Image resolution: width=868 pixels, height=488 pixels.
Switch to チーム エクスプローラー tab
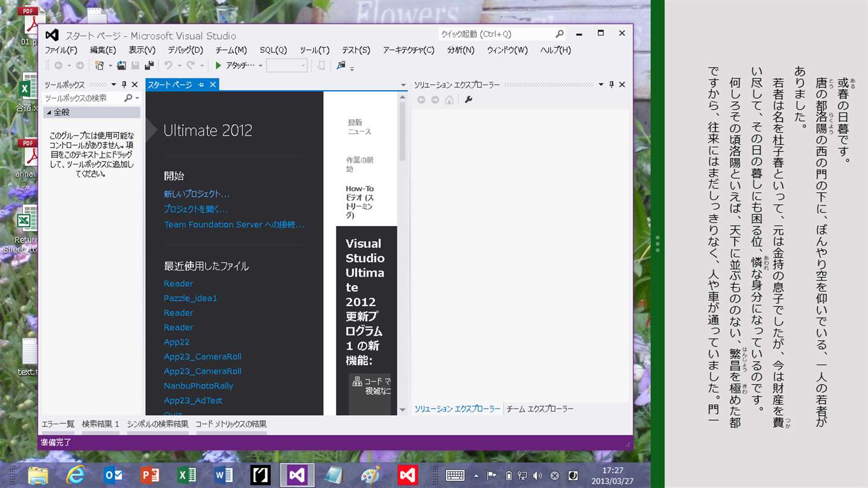click(x=539, y=409)
